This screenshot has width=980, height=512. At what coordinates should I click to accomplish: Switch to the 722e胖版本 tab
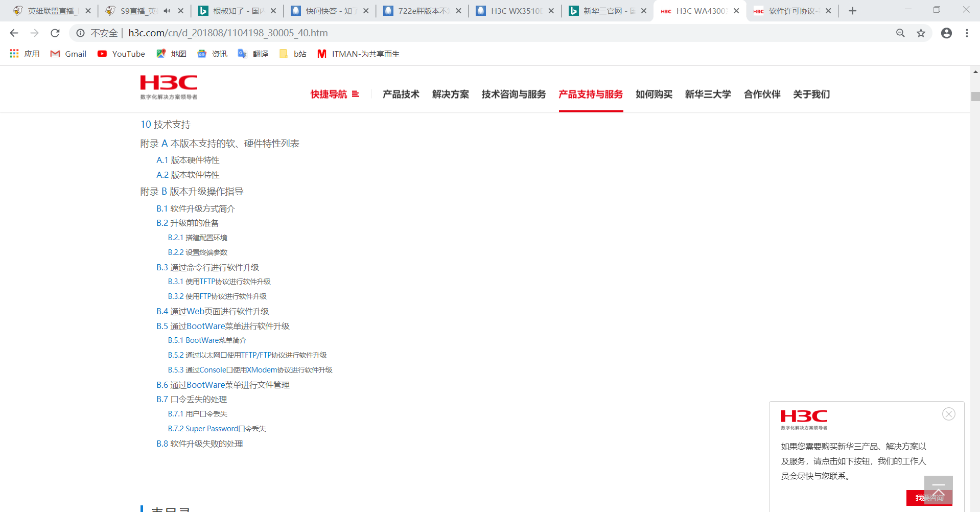422,11
